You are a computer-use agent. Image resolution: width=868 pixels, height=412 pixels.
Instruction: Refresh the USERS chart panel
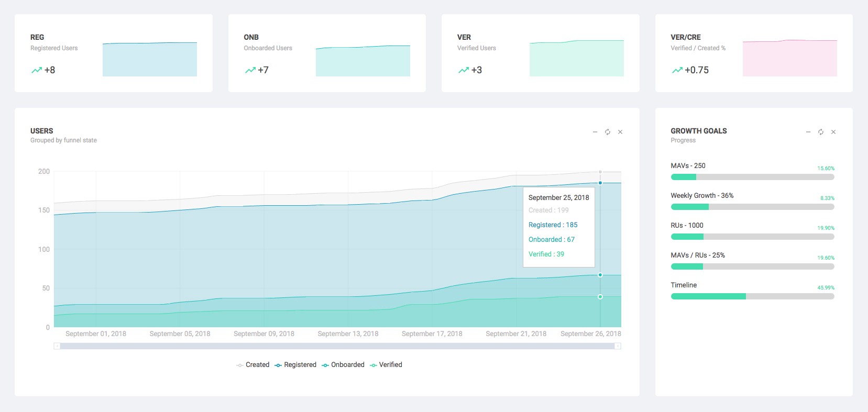pyautogui.click(x=608, y=132)
